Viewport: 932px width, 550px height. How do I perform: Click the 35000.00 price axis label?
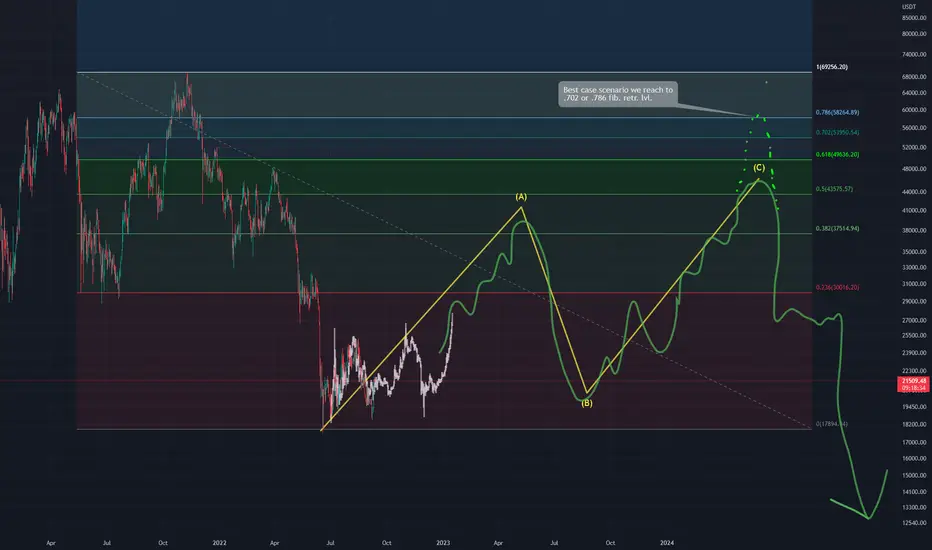pyautogui.click(x=914, y=252)
